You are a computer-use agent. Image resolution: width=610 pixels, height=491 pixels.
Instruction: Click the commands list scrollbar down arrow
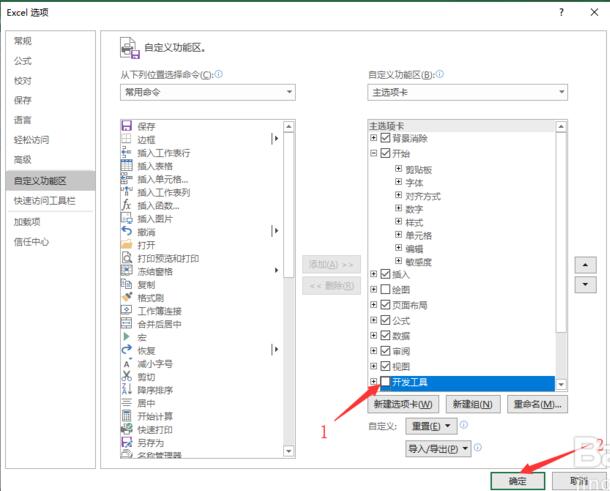288,451
